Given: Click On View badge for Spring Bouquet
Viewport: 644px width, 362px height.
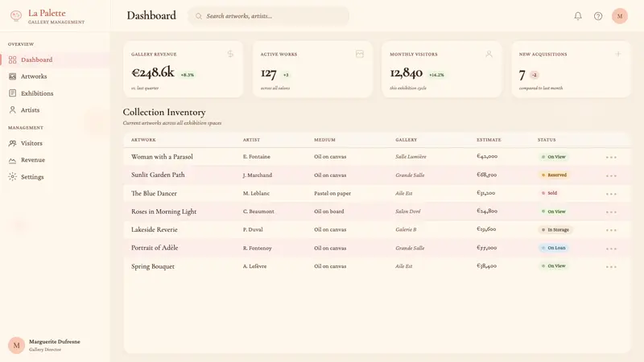Looking at the screenshot, I should [554, 266].
